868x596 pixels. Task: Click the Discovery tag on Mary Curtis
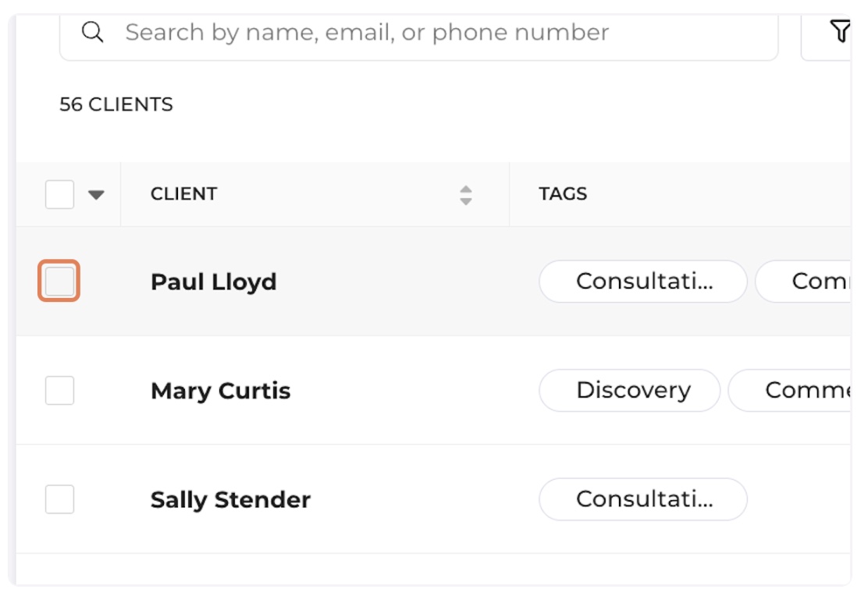click(630, 390)
